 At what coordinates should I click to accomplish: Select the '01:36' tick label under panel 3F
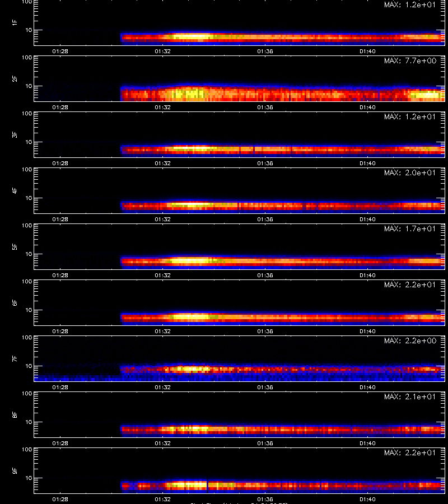[x=265, y=163]
